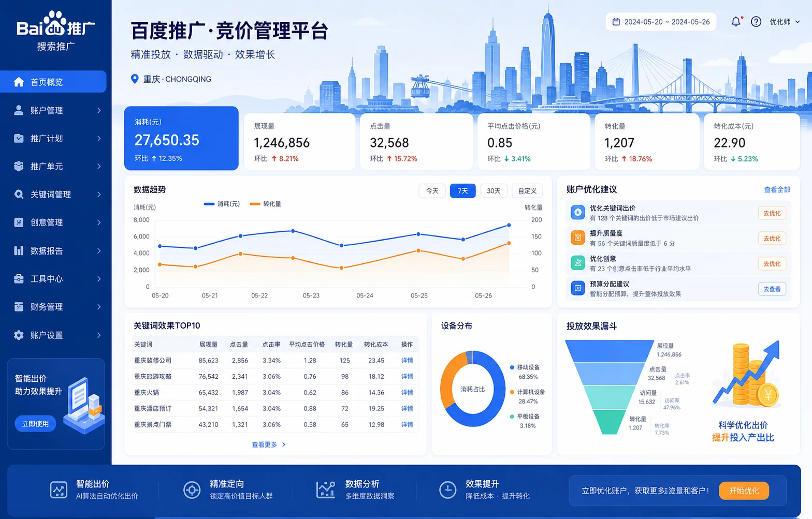Click the home icon beside 首页概览
This screenshot has width=812, height=519.
[x=19, y=82]
